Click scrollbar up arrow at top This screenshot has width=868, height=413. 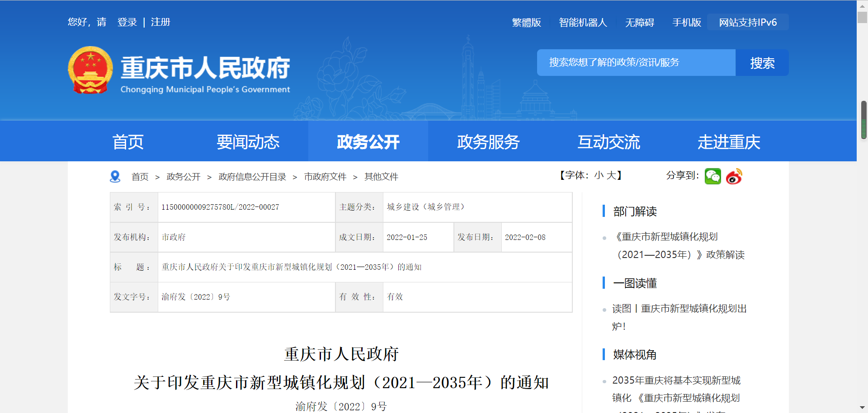point(863,4)
